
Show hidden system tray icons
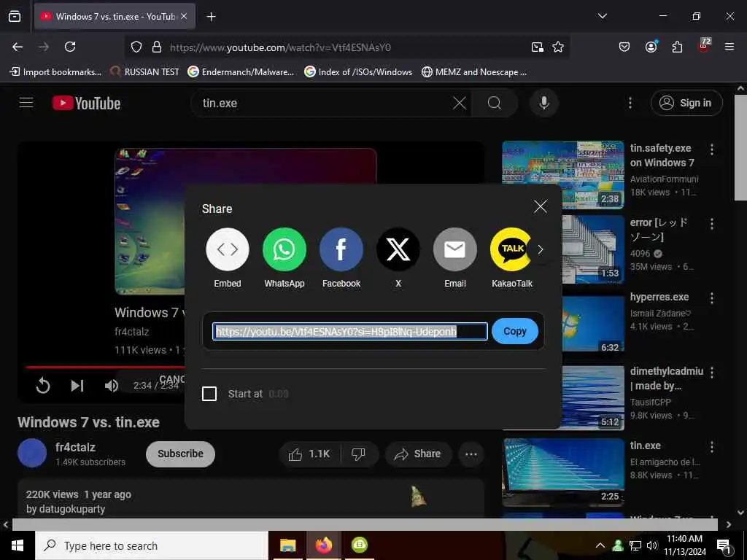pos(600,545)
